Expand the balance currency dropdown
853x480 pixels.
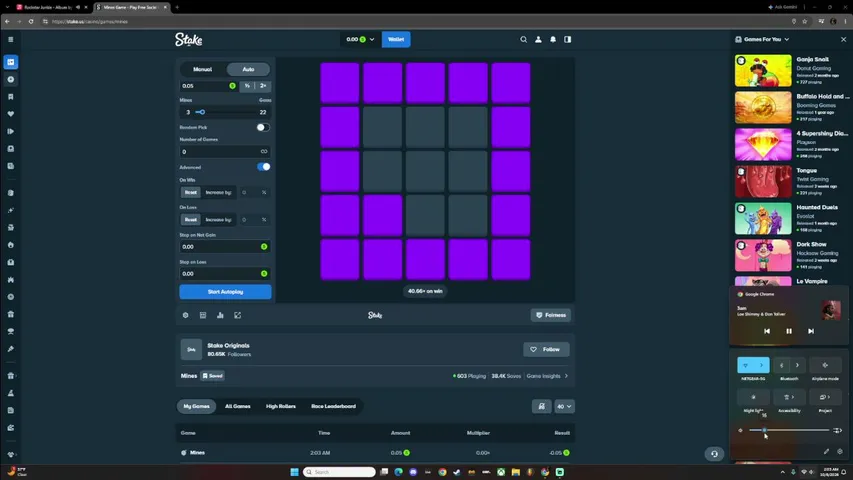(x=372, y=39)
